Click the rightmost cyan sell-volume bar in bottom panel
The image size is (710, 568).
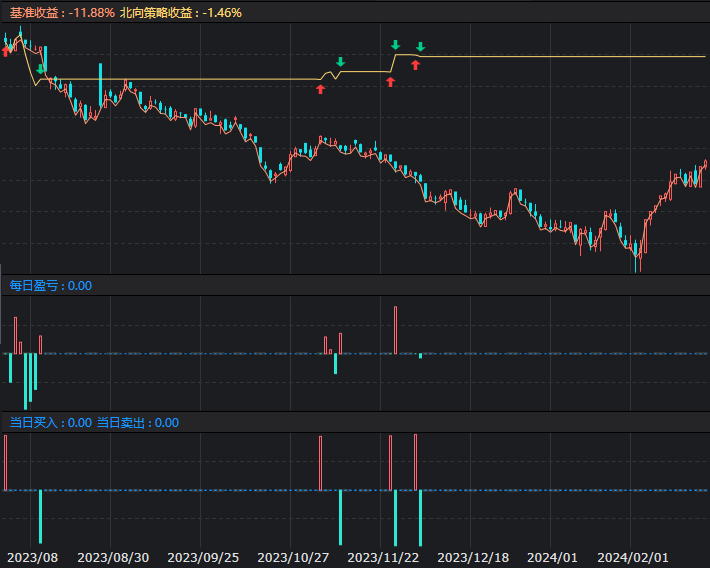point(421,518)
